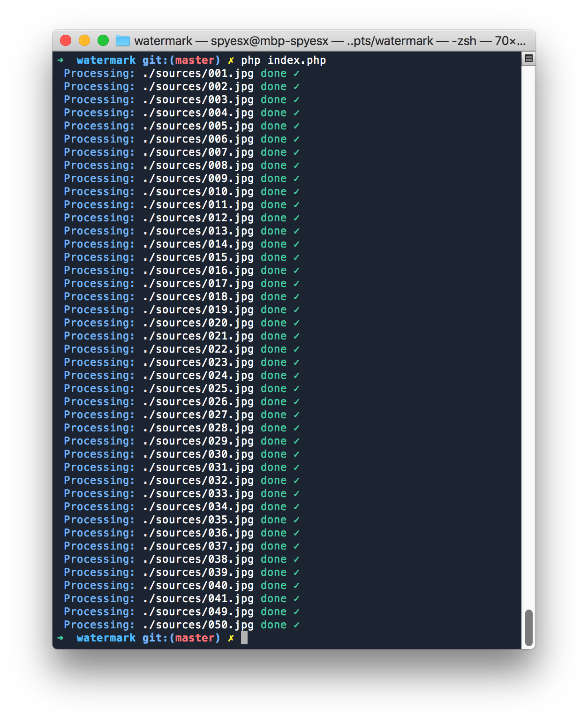The image size is (588, 724).
Task: Click the './sources/049.jpg' path text
Action: (198, 612)
